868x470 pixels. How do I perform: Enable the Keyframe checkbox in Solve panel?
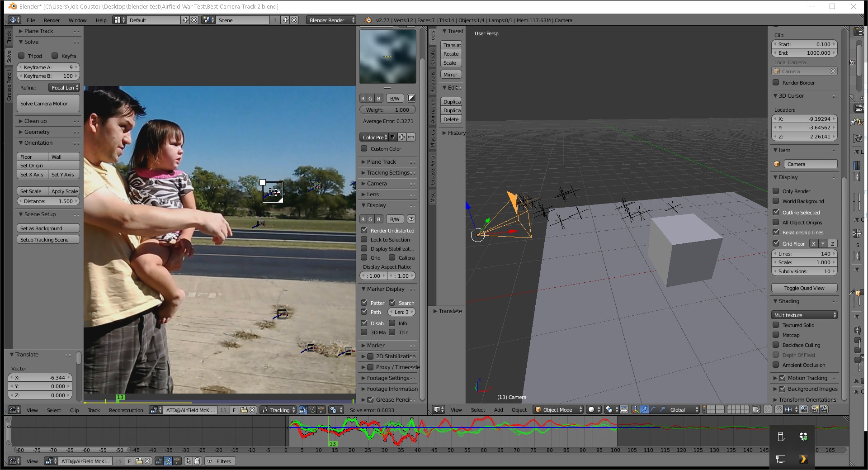coord(55,56)
